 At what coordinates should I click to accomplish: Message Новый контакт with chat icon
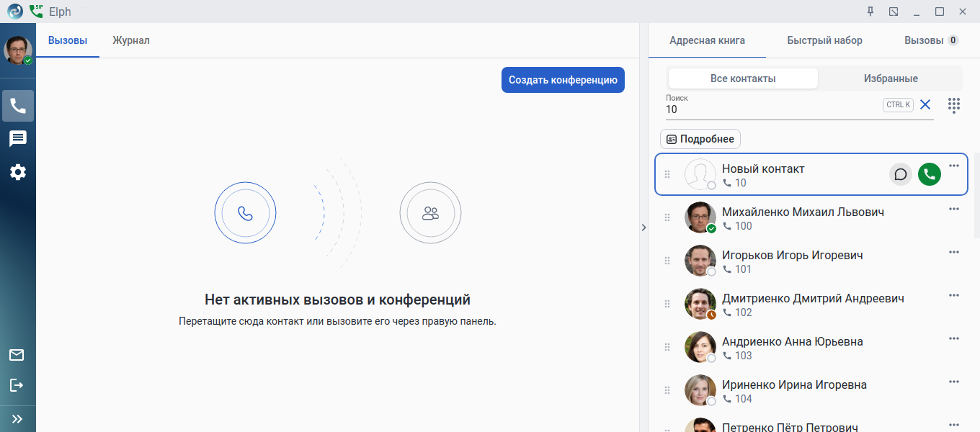tap(900, 174)
